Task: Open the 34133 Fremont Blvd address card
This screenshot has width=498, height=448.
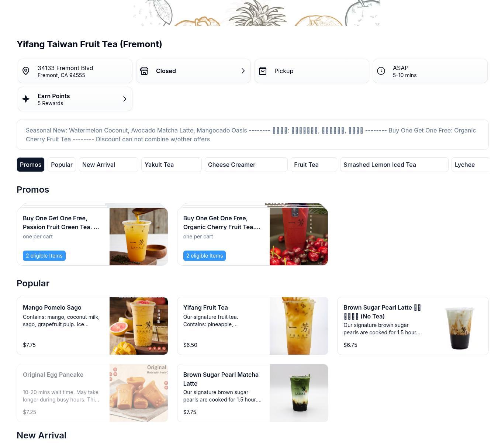Action: (x=75, y=71)
